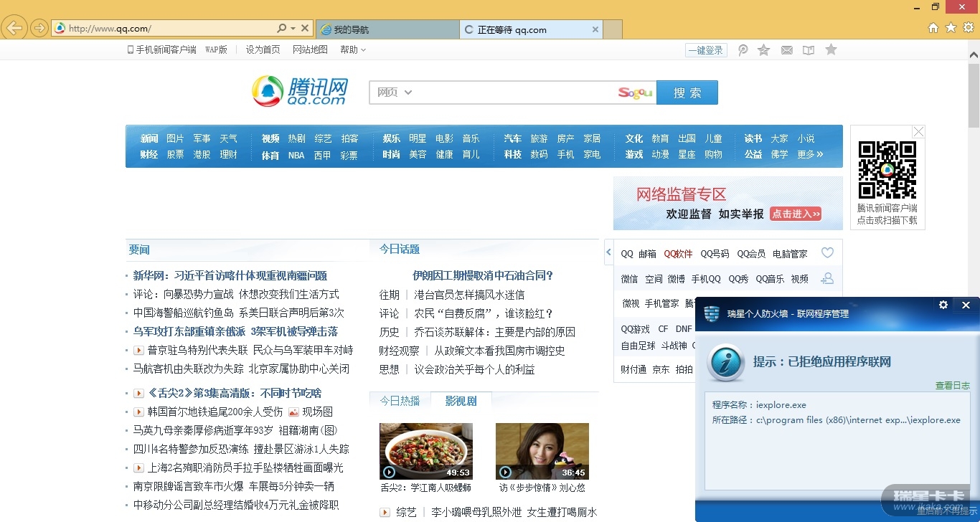Open the 科技 channel in the nav bar
This screenshot has width=980, height=522.
point(513,154)
